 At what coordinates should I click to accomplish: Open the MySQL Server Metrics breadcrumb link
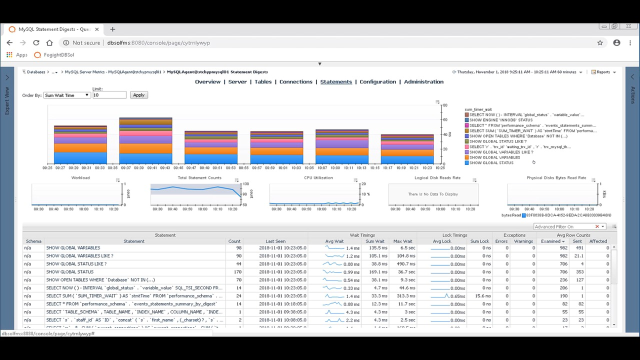click(x=113, y=72)
